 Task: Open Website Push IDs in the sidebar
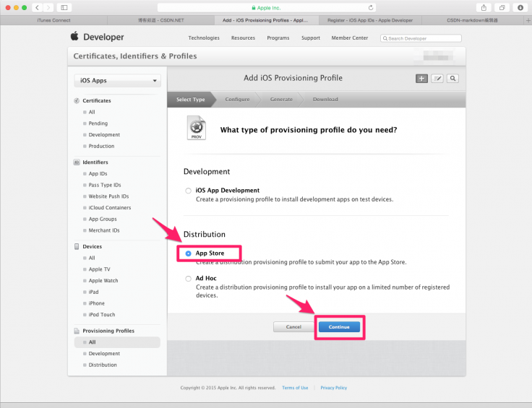(108, 196)
